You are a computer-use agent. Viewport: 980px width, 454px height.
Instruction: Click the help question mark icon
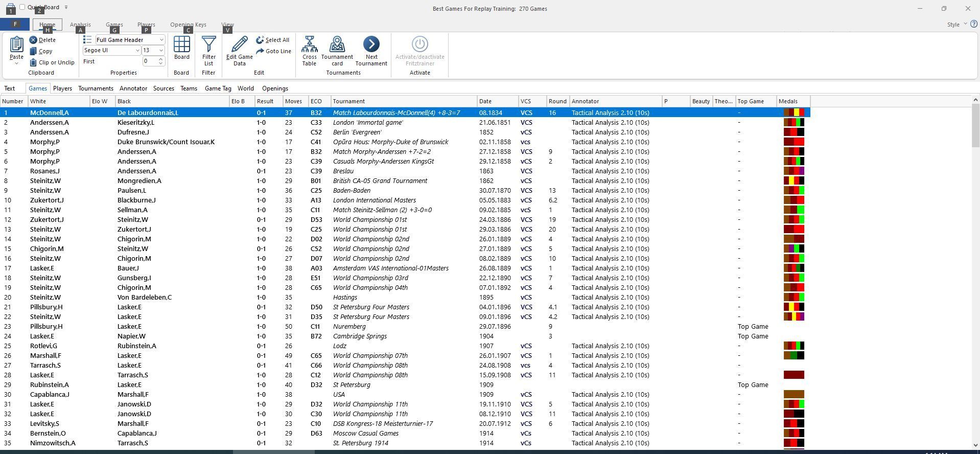pyautogui.click(x=973, y=24)
